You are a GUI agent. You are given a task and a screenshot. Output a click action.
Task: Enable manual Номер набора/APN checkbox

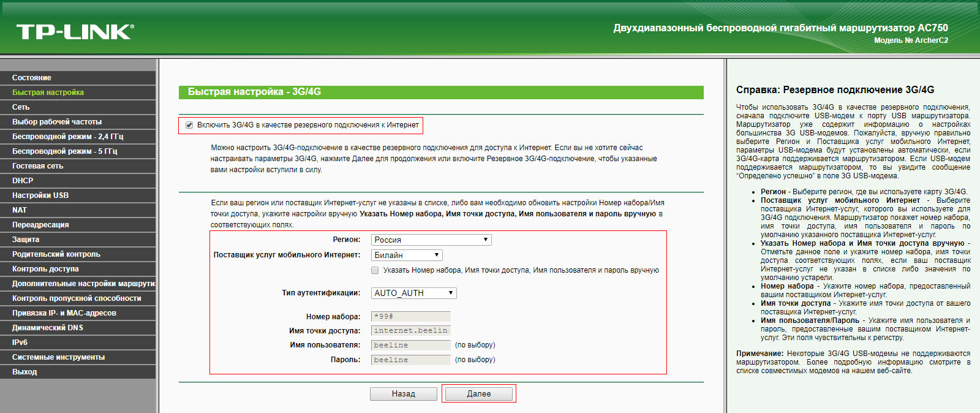375,270
